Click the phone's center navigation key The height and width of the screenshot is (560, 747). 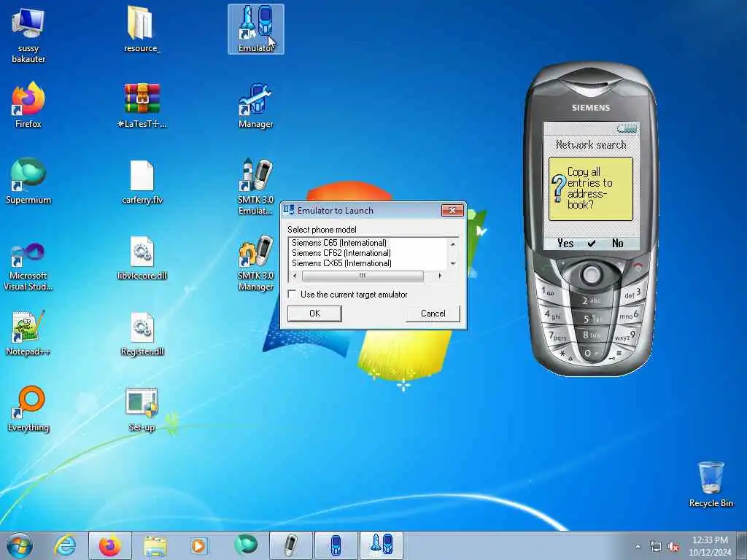(x=591, y=274)
